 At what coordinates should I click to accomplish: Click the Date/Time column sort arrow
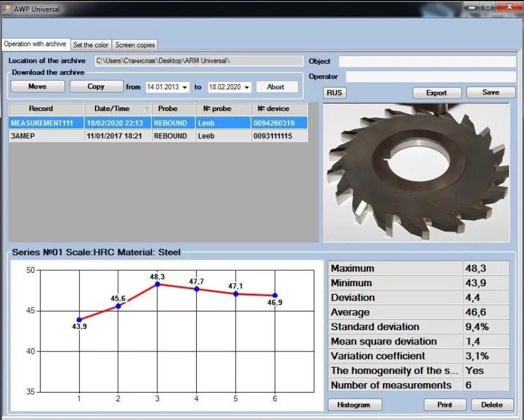pos(146,109)
